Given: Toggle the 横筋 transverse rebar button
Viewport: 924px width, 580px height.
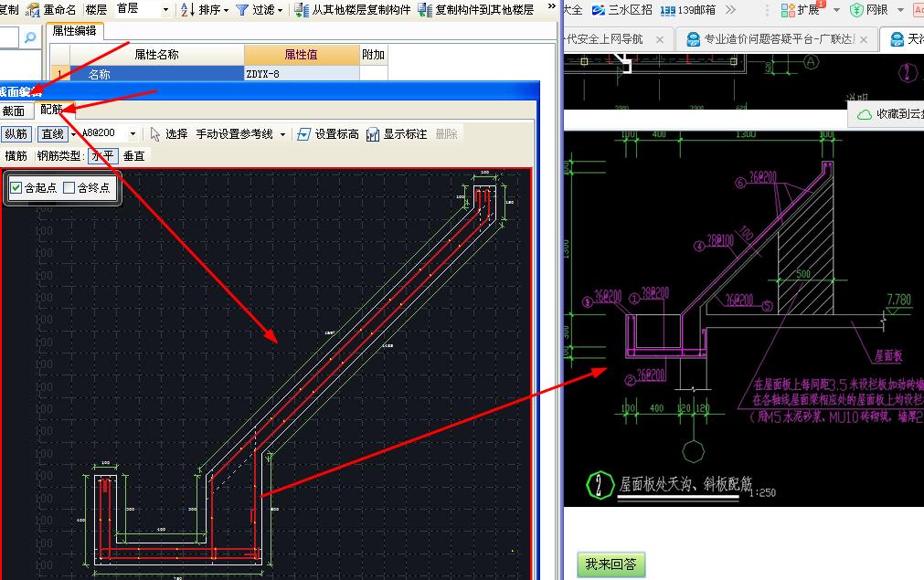Looking at the screenshot, I should [16, 156].
